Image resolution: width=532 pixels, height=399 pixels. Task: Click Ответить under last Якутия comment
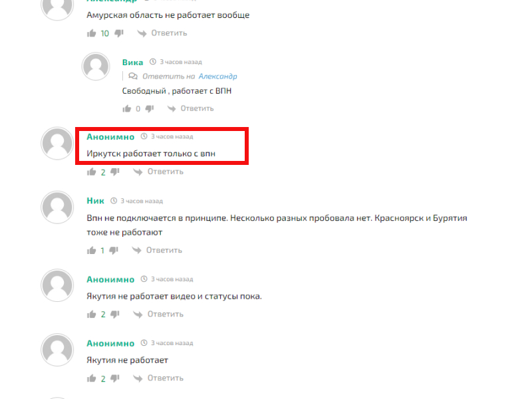pos(158,378)
